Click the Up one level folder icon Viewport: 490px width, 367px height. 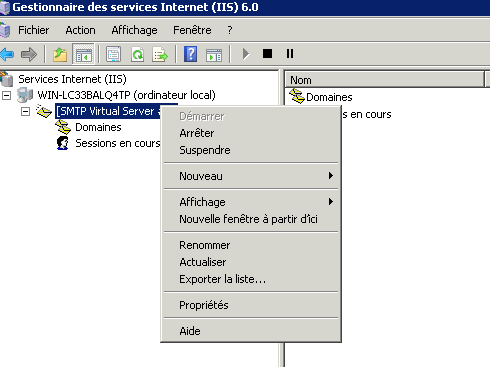[60, 54]
